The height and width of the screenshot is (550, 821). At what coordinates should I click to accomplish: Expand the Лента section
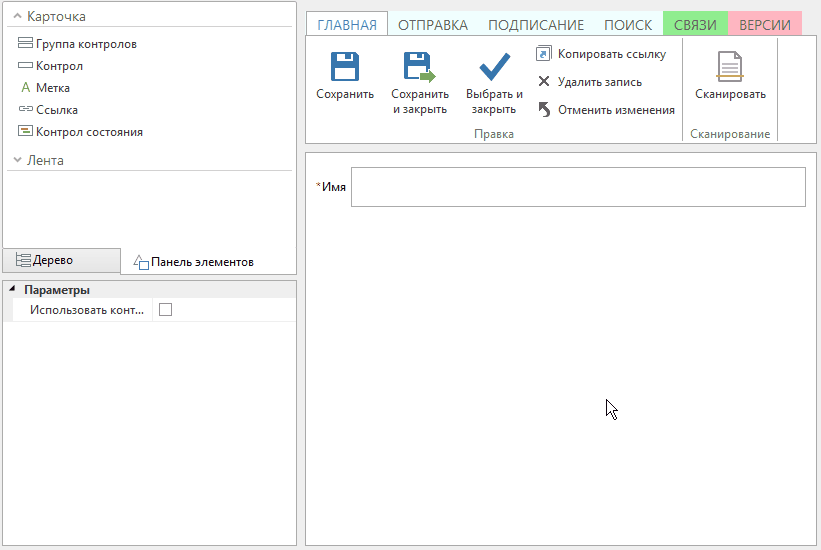pos(18,160)
